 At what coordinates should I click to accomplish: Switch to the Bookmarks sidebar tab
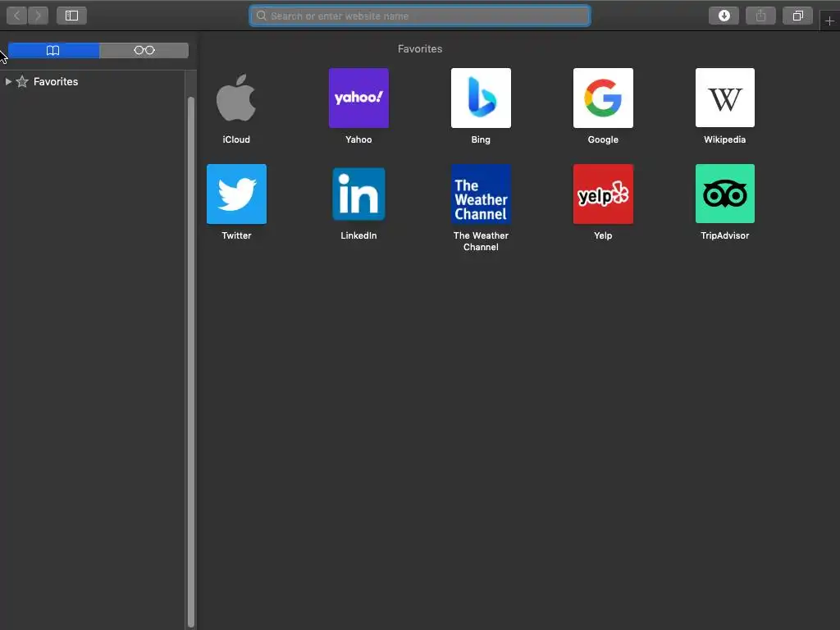53,50
